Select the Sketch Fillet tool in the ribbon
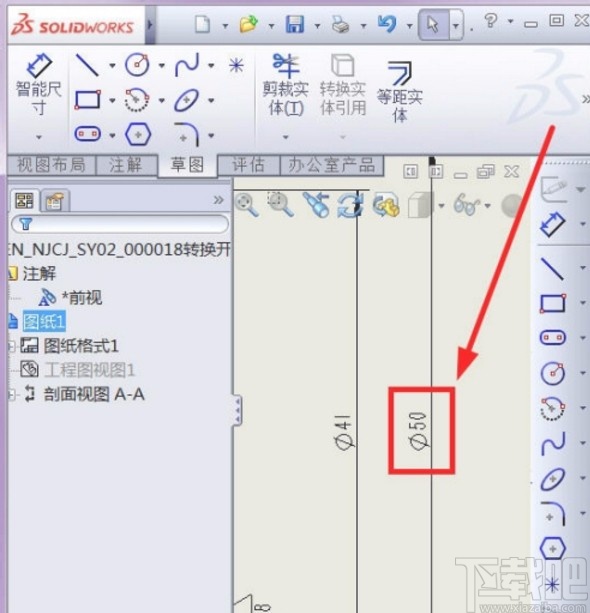 187,134
